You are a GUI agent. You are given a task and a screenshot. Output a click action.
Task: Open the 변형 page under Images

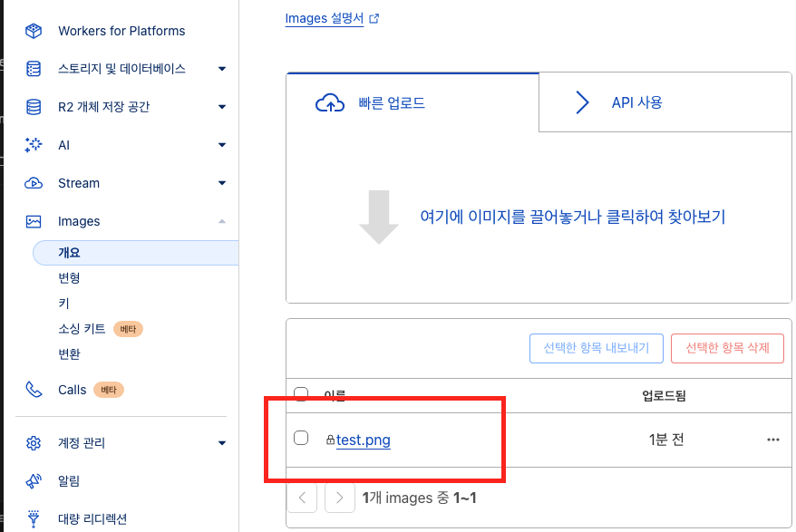pyautogui.click(x=70, y=278)
